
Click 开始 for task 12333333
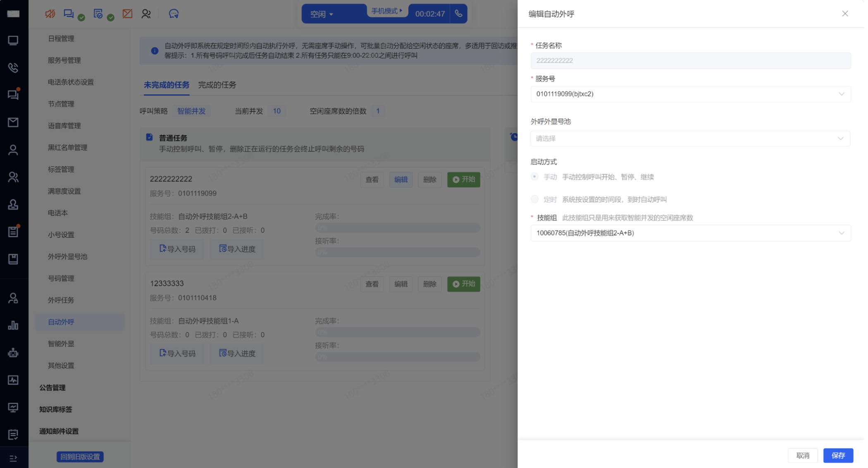464,284
